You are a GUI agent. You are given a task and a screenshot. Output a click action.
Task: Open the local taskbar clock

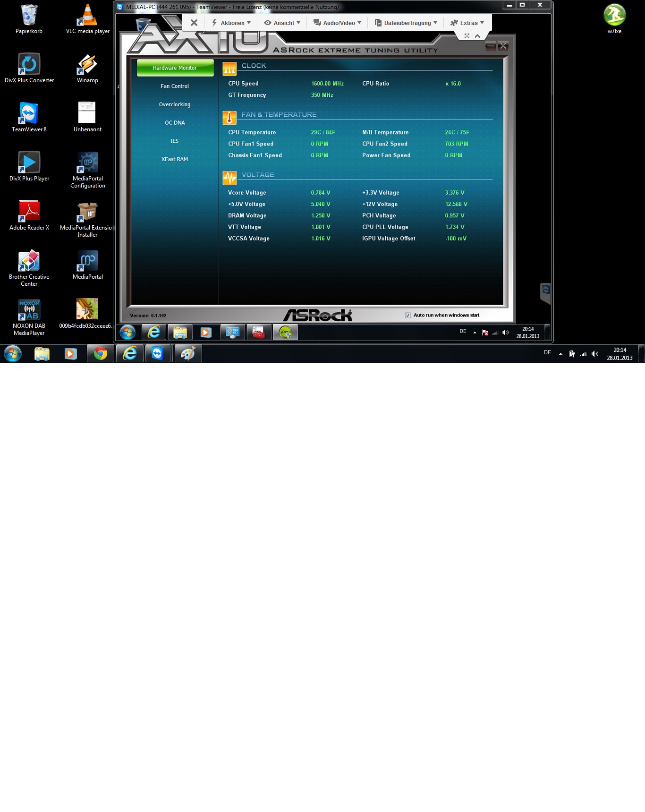pos(620,354)
